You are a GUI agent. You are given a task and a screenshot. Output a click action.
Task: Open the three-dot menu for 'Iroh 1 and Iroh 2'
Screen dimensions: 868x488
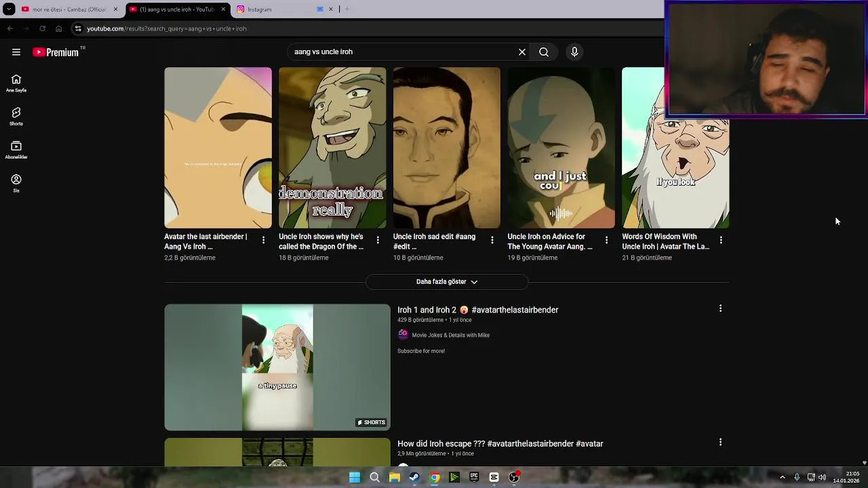[x=720, y=308]
